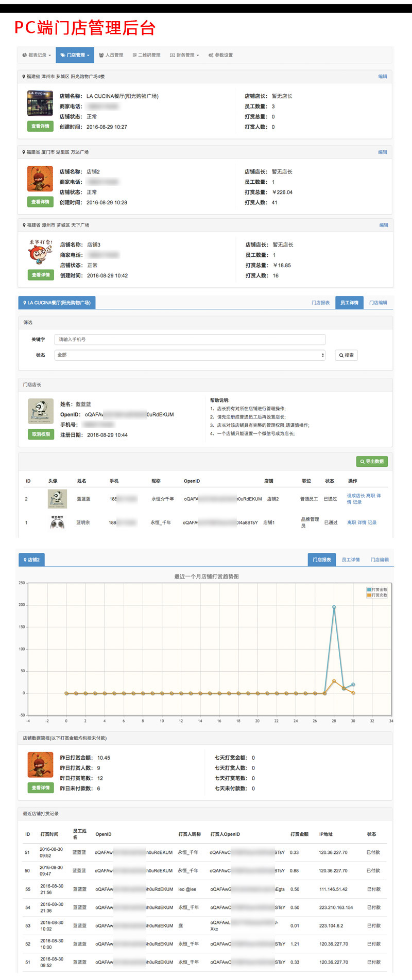Click 离职 link in employee row ID 2
This screenshot has height=980, width=412.
coord(370,496)
